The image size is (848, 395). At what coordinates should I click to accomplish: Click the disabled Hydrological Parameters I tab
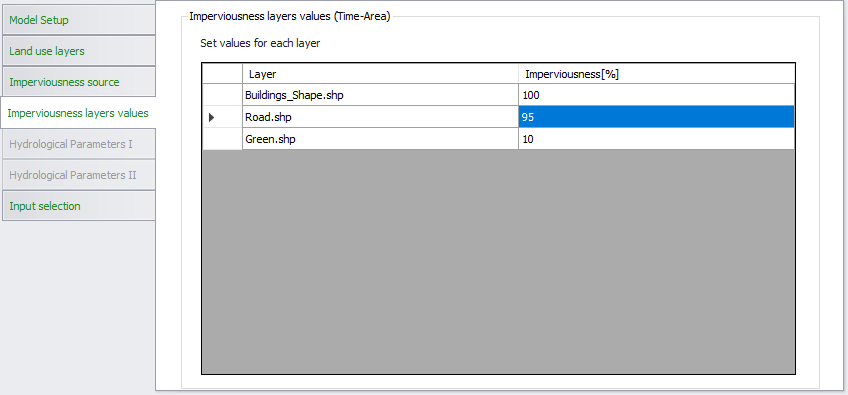point(79,144)
